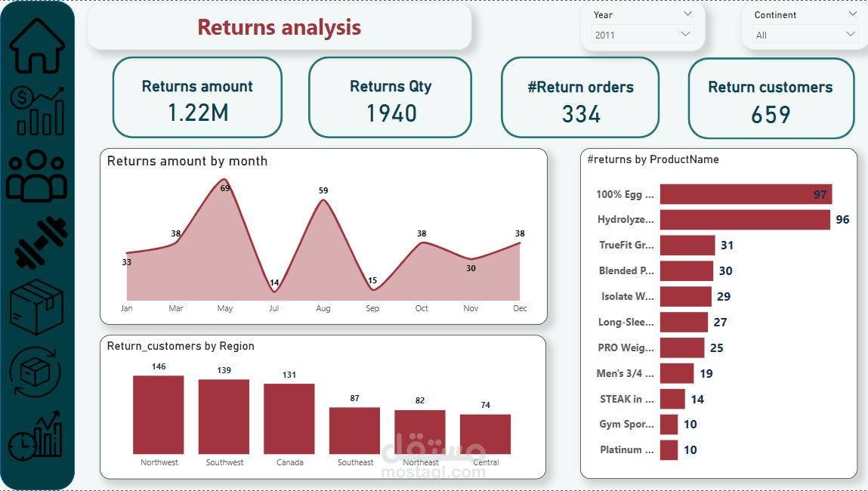Viewport: 868px width, 491px height.
Task: Open the customers group icon page
Action: pyautogui.click(x=36, y=175)
